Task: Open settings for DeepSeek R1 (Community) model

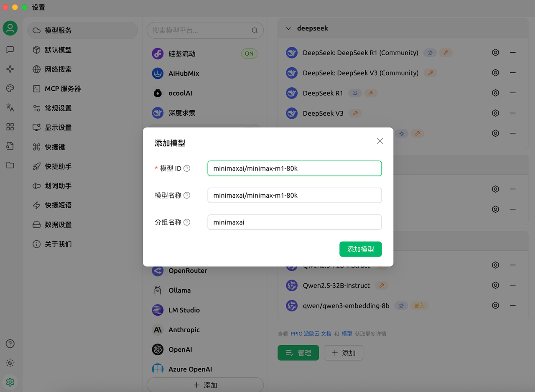Action: [x=495, y=53]
